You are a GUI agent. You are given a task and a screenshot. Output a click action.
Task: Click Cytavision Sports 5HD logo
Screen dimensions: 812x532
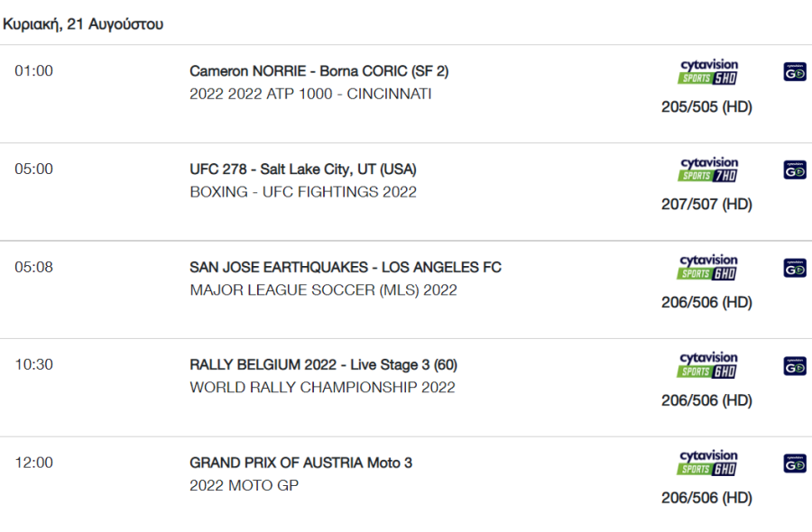pos(708,72)
